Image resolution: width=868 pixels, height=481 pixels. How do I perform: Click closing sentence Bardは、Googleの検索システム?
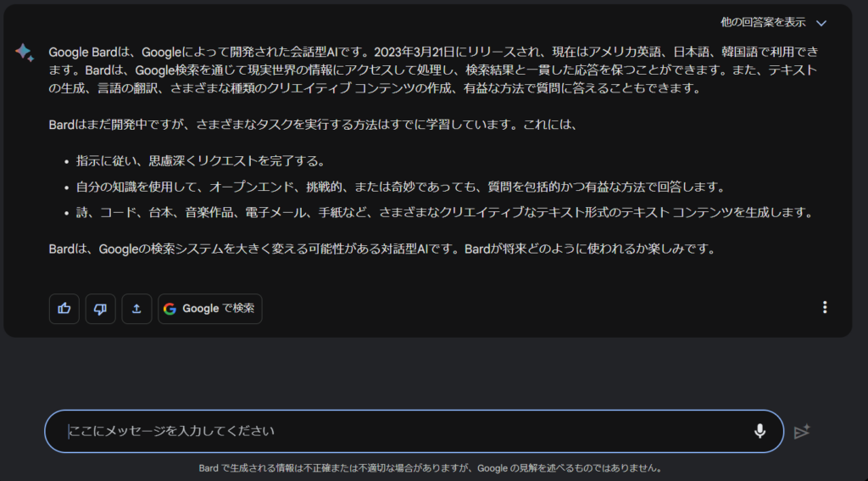coord(382,249)
